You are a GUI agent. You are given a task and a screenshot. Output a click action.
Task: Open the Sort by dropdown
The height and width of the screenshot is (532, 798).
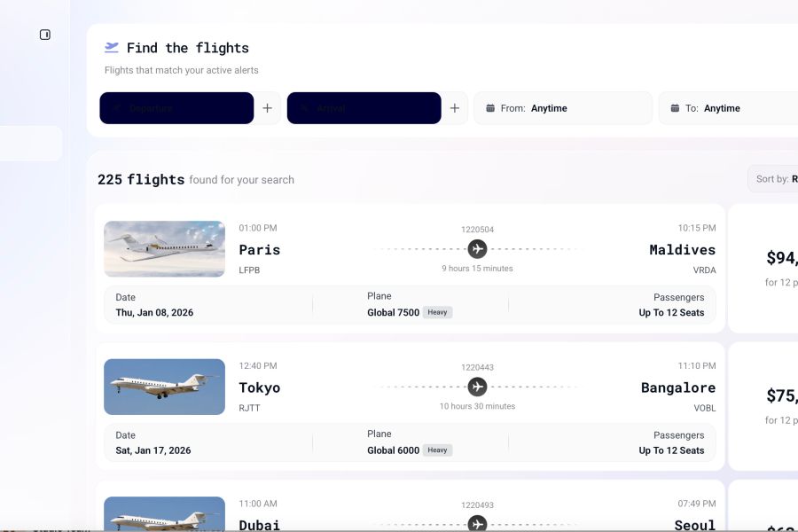pos(773,179)
